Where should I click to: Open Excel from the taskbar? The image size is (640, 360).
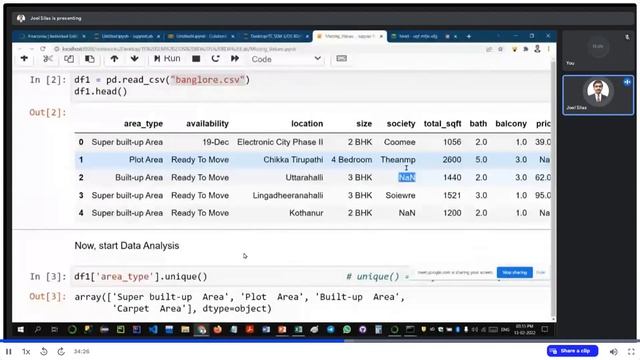pyautogui.click(x=298, y=329)
